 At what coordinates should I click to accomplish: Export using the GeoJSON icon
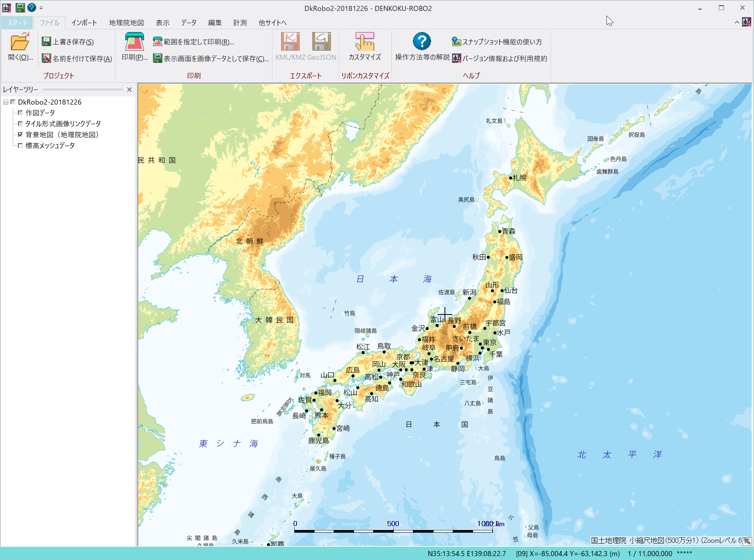tap(322, 46)
